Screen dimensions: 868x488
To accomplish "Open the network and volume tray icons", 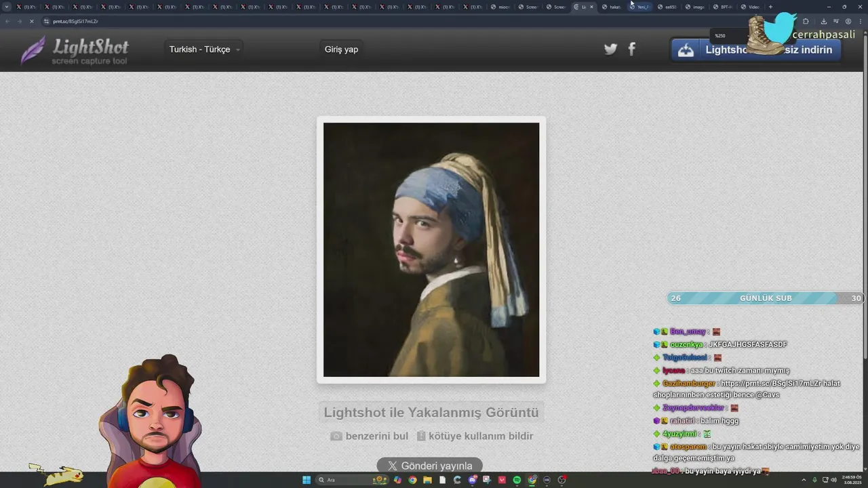I will (829, 480).
